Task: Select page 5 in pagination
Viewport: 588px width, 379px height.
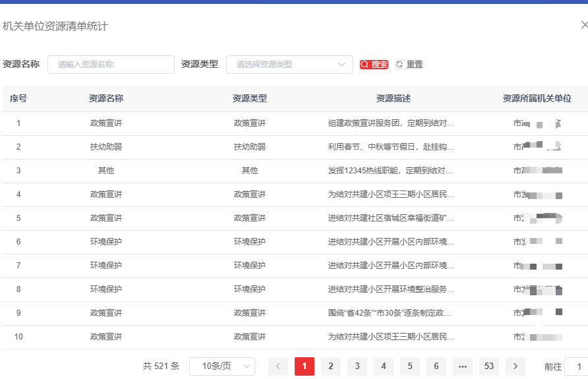Action: pos(410,366)
